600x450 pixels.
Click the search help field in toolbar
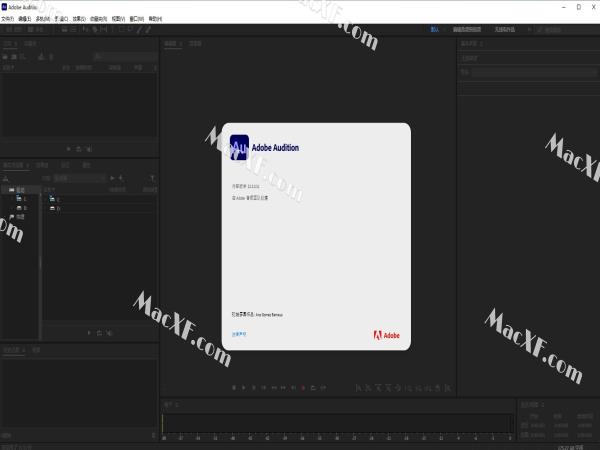tap(568, 29)
